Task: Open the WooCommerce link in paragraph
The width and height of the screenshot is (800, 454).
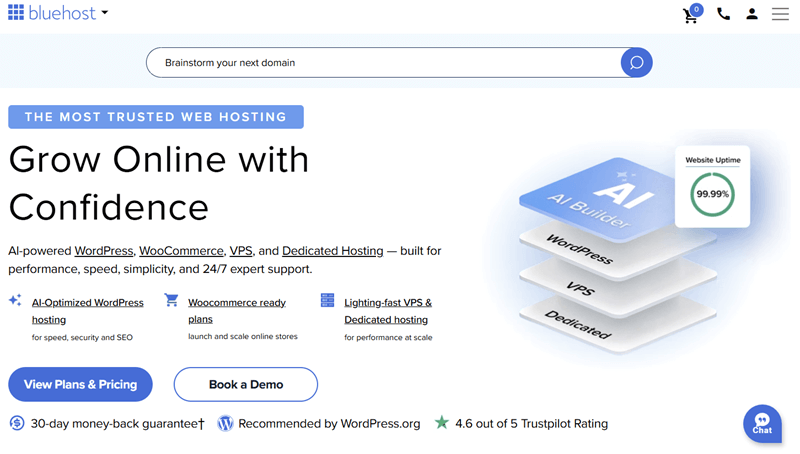Action: click(x=181, y=251)
